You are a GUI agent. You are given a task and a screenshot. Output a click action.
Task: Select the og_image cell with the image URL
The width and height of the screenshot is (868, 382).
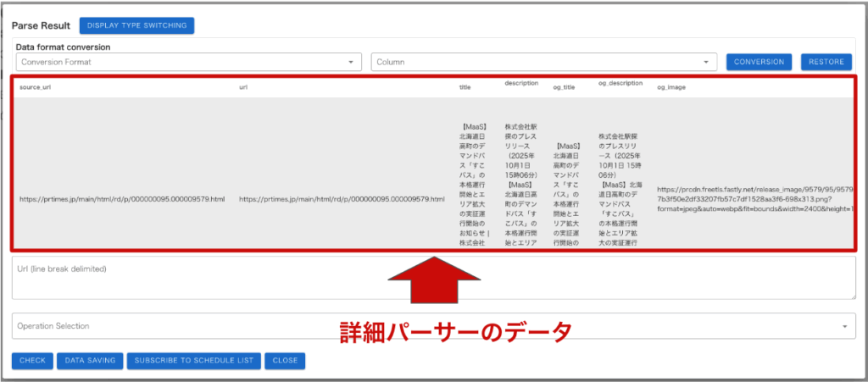pyautogui.click(x=754, y=199)
